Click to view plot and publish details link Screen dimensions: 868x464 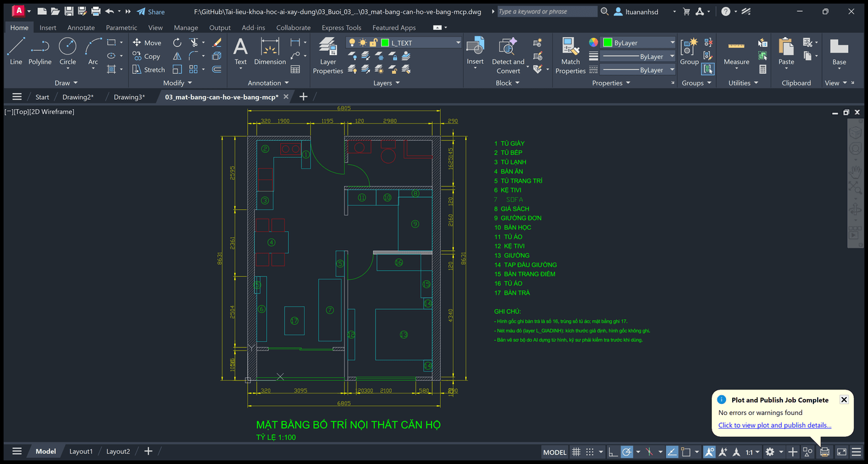pyautogui.click(x=774, y=425)
